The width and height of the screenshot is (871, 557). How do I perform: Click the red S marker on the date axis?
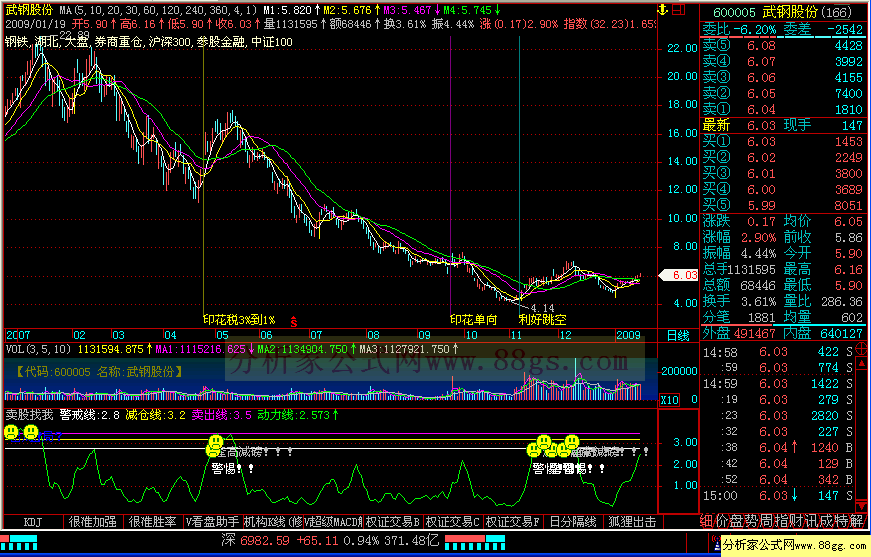(294, 322)
